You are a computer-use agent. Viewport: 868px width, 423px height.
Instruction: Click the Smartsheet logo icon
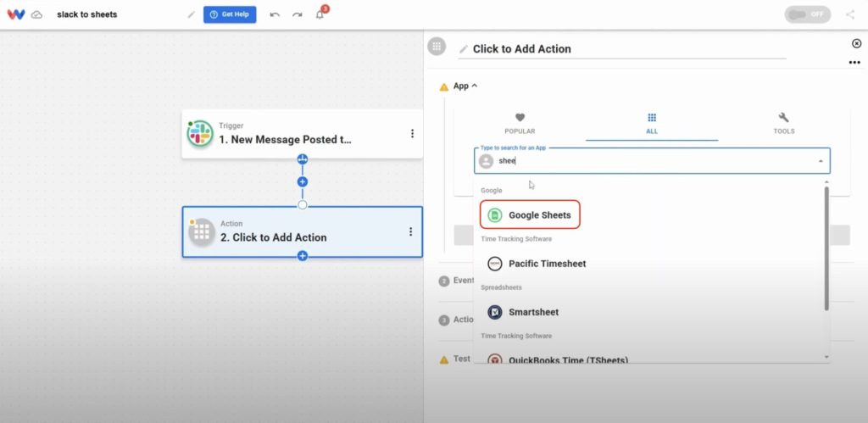[x=495, y=312]
